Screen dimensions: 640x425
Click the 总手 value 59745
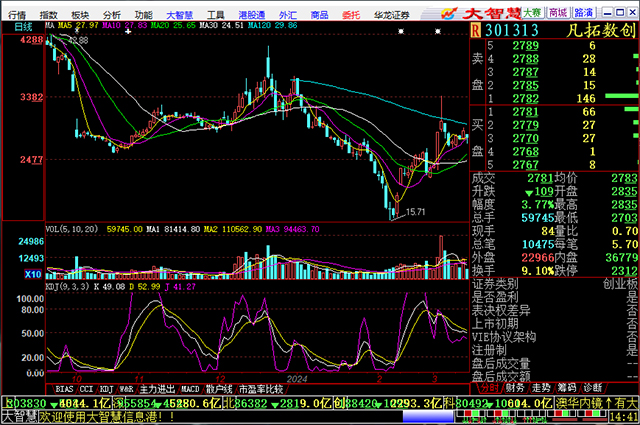pos(538,218)
